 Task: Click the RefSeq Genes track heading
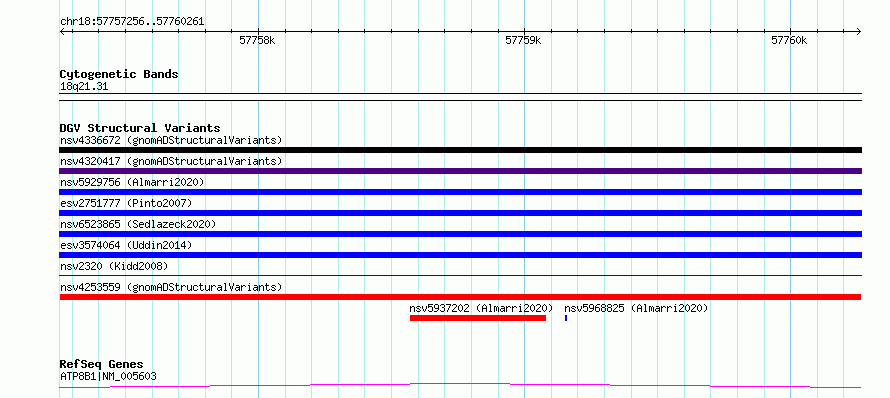(x=102, y=364)
